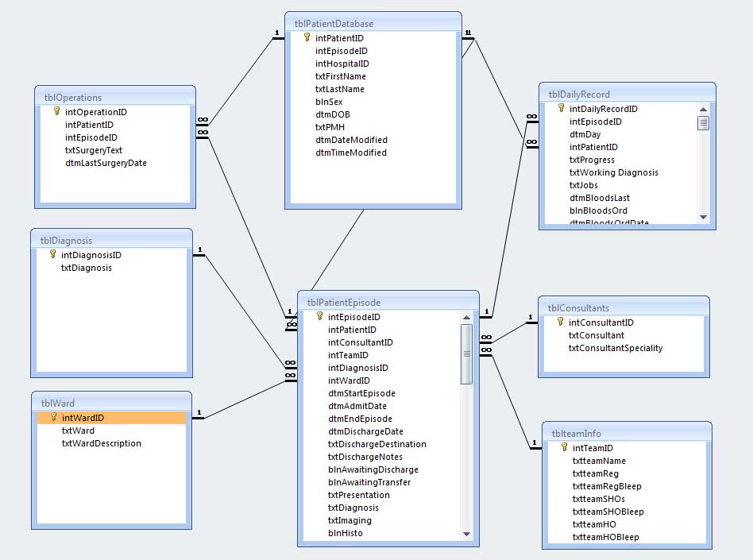Select txtDischargeDestination field
Viewport: 753px width, 560px height.
point(377,444)
